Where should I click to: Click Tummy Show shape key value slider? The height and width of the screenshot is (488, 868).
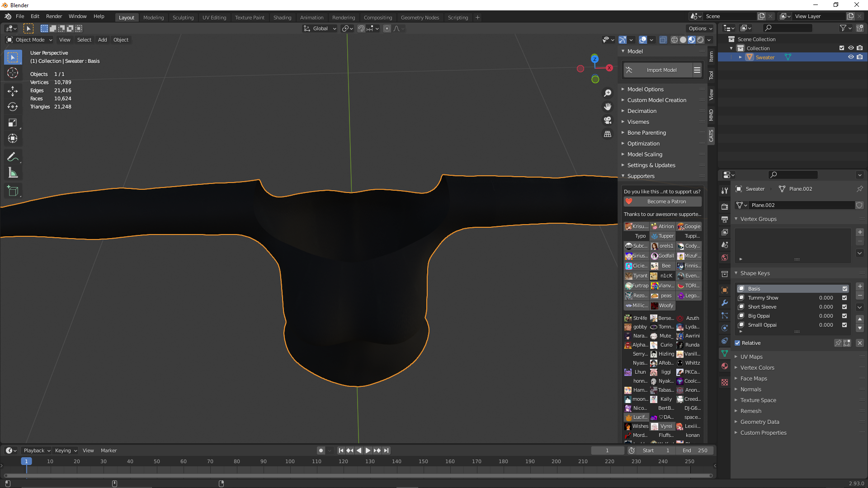tap(826, 298)
